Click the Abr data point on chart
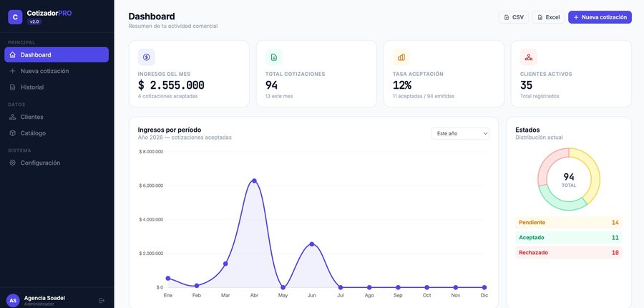This screenshot has width=644, height=308. coord(254,181)
